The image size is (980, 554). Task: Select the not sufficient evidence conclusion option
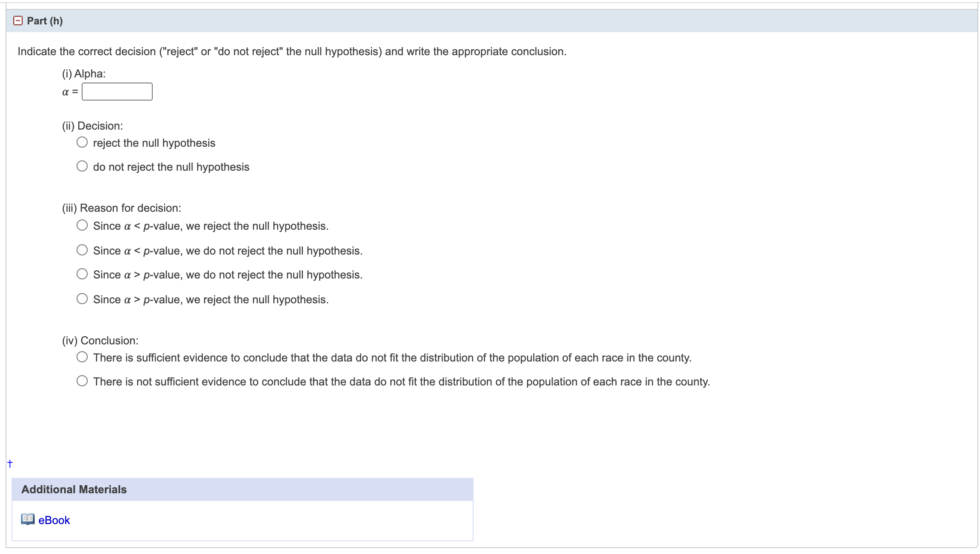click(82, 380)
